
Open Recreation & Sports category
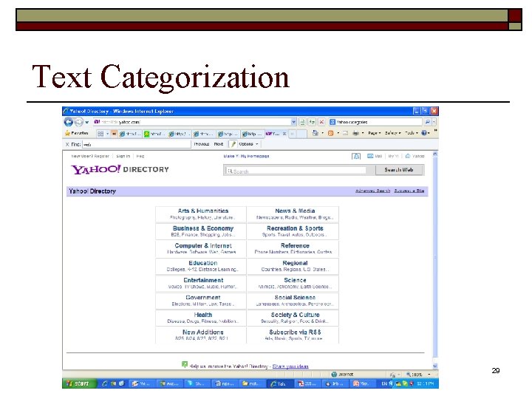[295, 228]
